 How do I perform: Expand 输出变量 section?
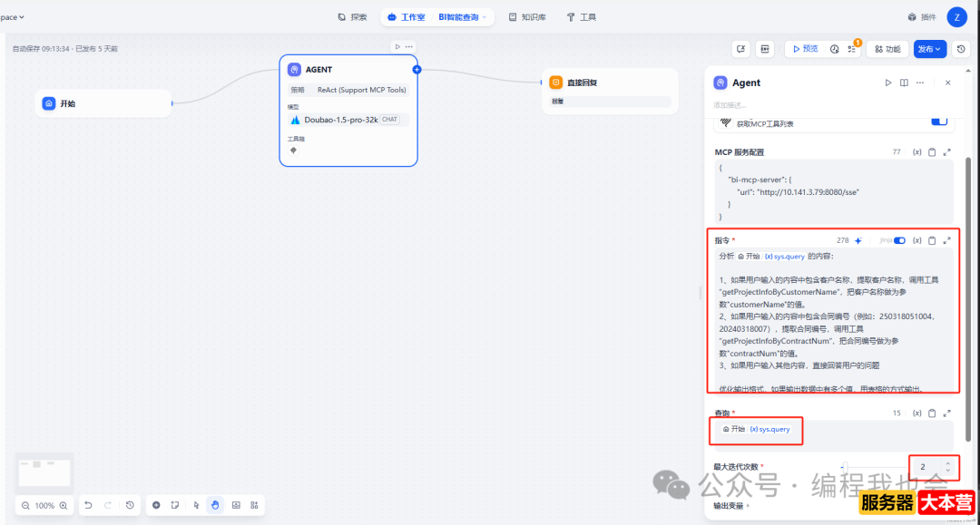(x=732, y=506)
